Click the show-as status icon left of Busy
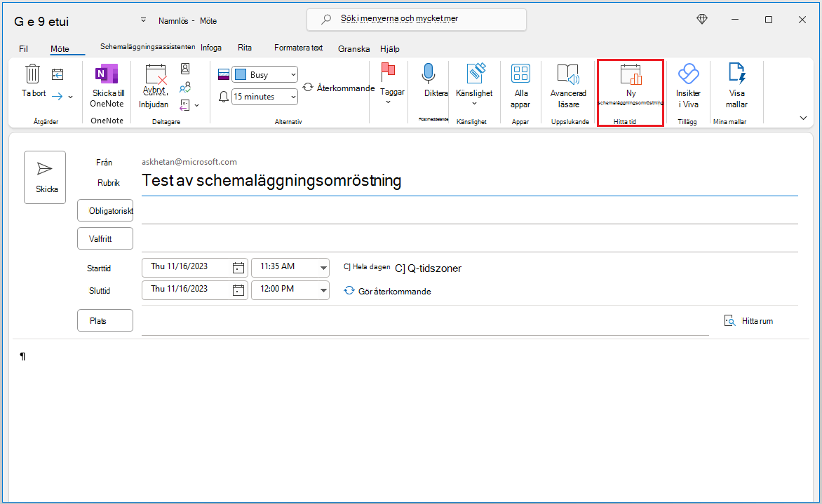Image resolution: width=822 pixels, height=504 pixels. point(224,74)
